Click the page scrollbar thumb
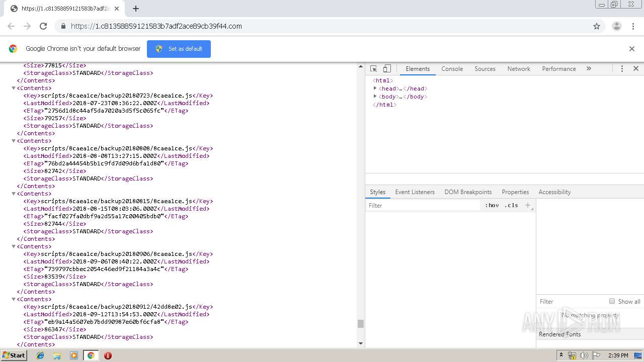Viewport: 644px width, 362px height. (x=360, y=324)
